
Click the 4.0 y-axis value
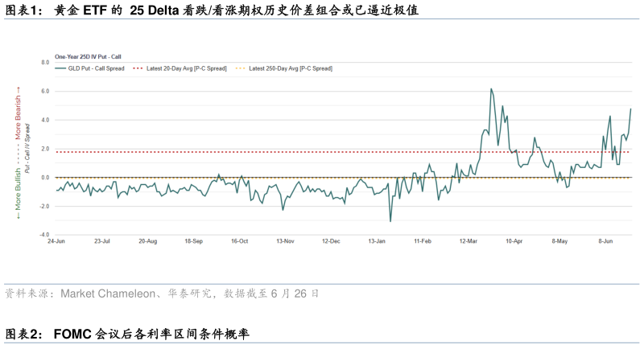coord(45,121)
